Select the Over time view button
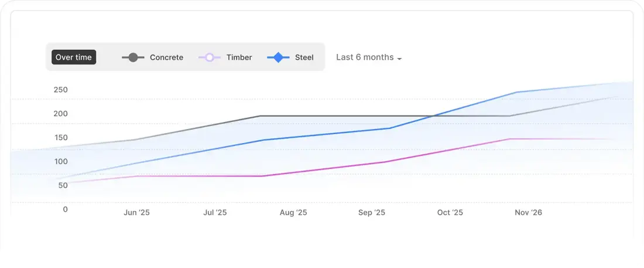 point(74,57)
